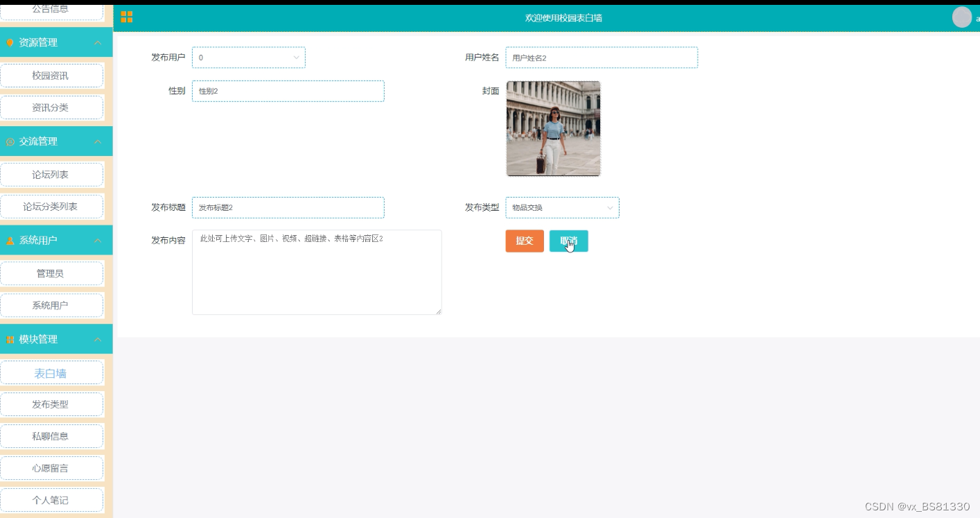This screenshot has width=980, height=518.
Task: Open 论坛列表 menu item
Action: point(51,175)
